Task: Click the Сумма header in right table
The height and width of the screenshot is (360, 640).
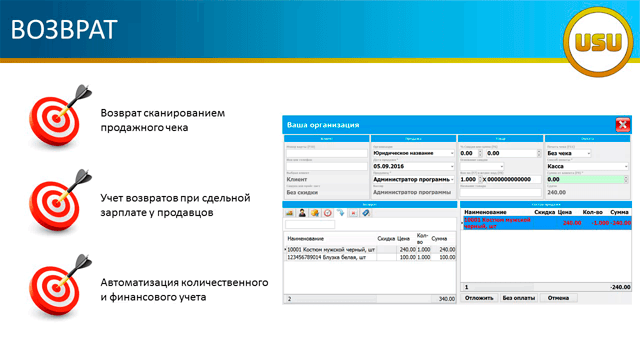Action: [619, 212]
